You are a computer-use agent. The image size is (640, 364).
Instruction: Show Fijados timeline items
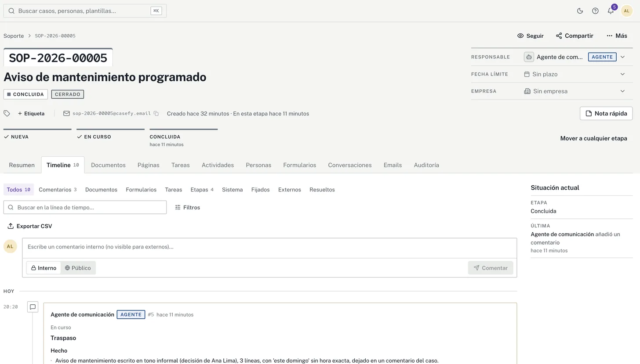(260, 190)
